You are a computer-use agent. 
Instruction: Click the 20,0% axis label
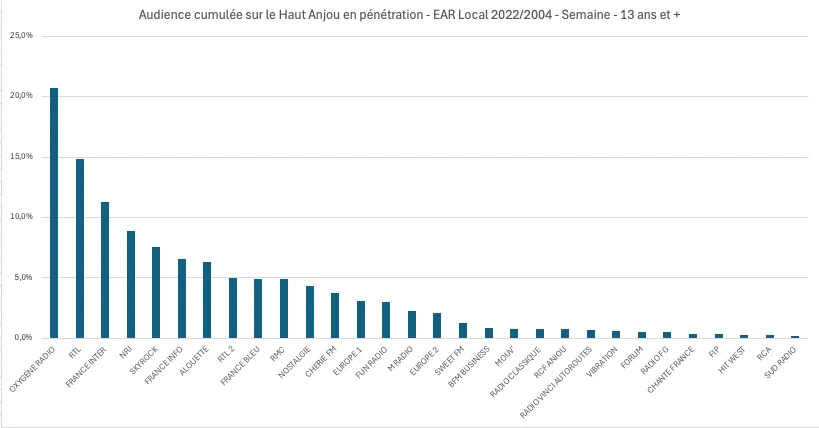pos(20,96)
